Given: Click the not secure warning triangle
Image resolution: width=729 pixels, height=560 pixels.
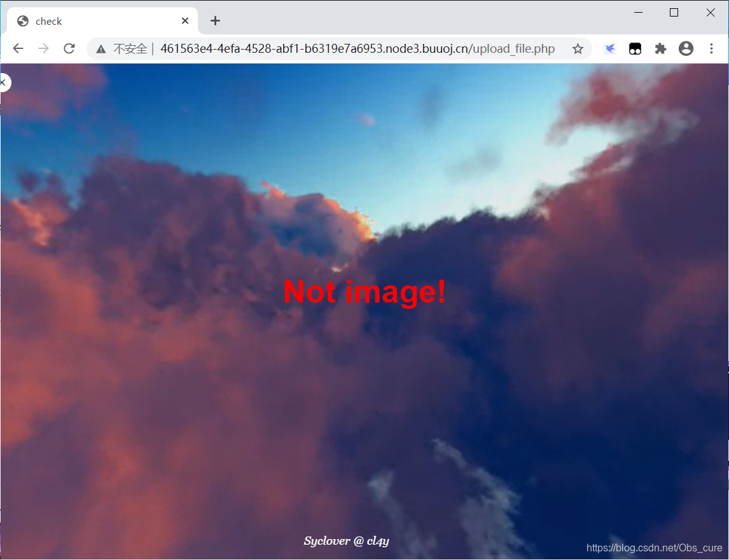Looking at the screenshot, I should (101, 49).
